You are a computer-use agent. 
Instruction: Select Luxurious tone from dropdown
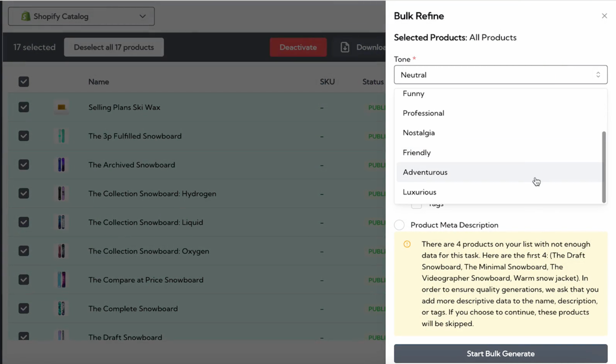[x=419, y=192]
